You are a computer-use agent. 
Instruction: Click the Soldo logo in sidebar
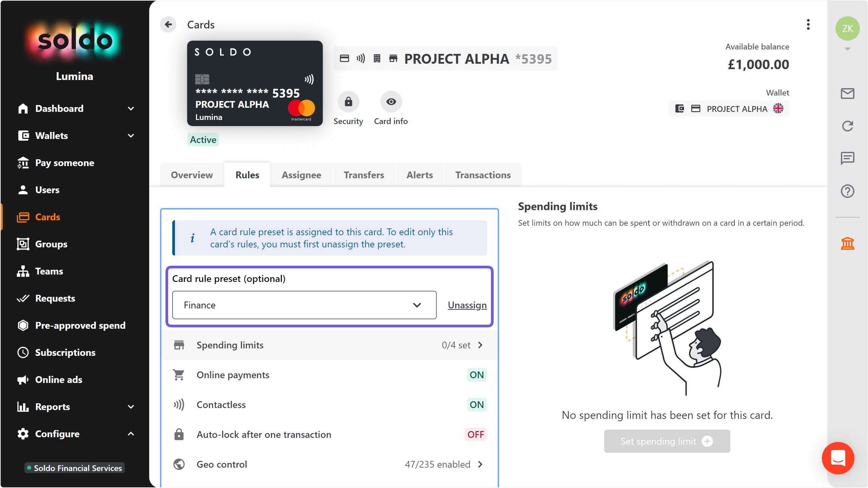(x=75, y=41)
